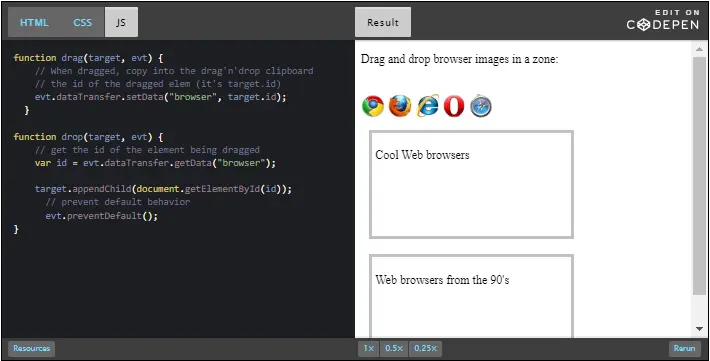Screen dimensions: 710x361
Task: Click the target.appendChild code line
Action: click(163, 189)
